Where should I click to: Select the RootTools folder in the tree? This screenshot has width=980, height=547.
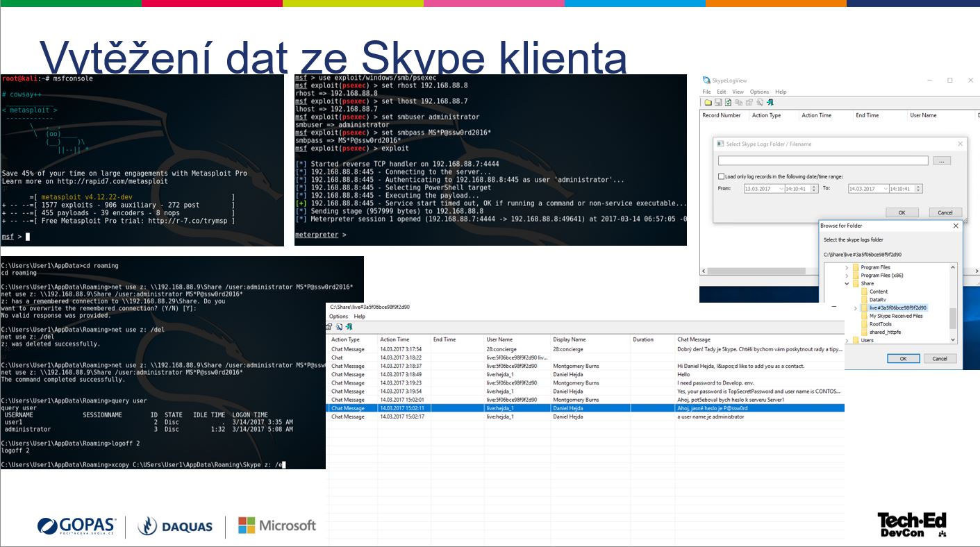pos(880,324)
